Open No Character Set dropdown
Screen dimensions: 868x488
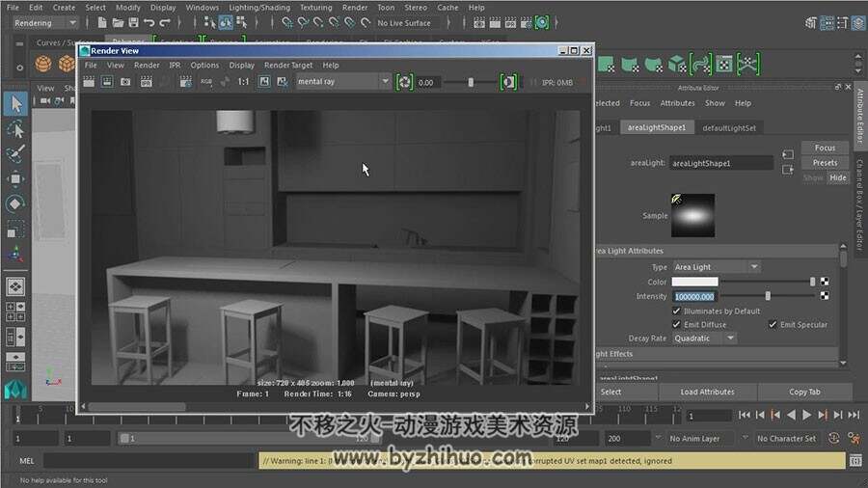(786, 438)
